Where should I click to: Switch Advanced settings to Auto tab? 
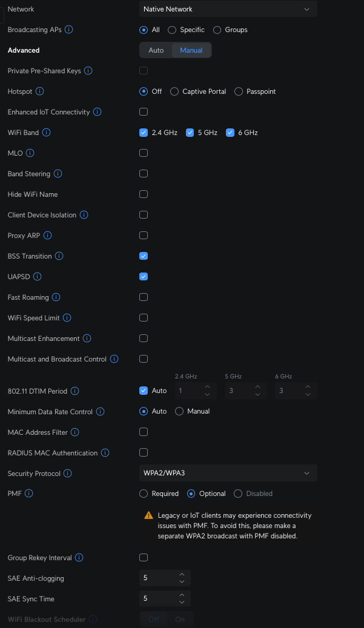point(156,50)
